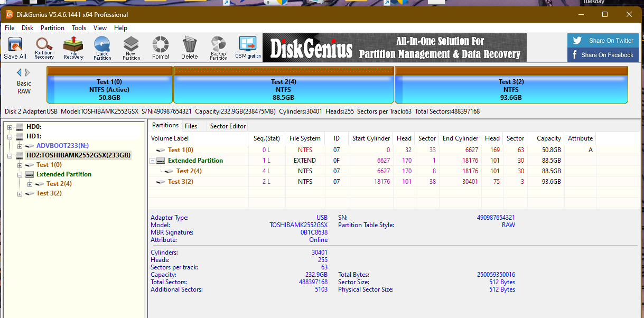Click the MBR Signature value 0B1C8638
This screenshot has height=318, width=644.
coord(314,232)
